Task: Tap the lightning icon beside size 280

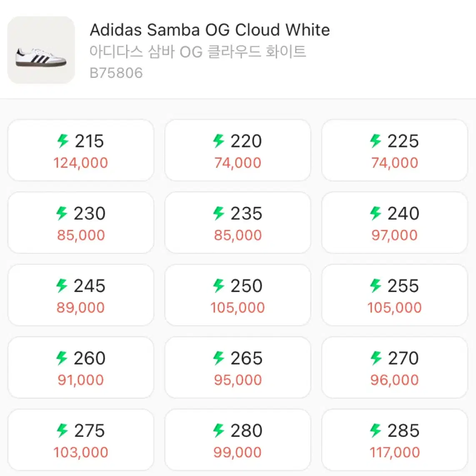Action: click(219, 431)
